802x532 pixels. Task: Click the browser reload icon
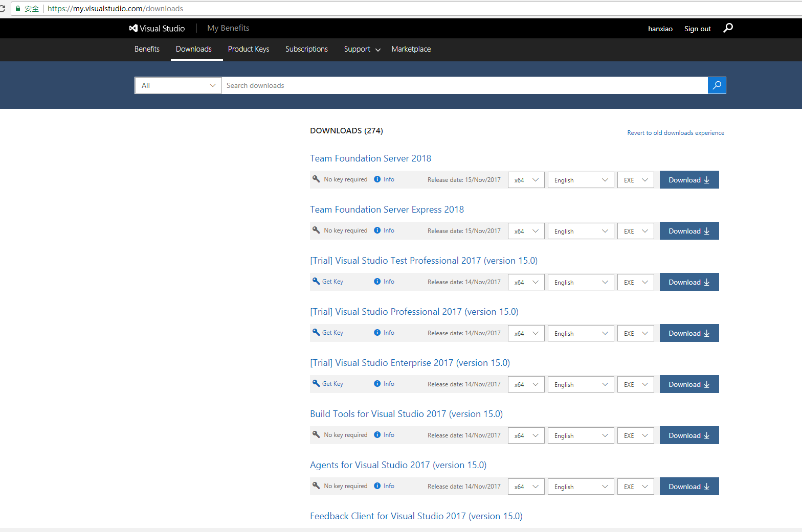[x=2, y=9]
